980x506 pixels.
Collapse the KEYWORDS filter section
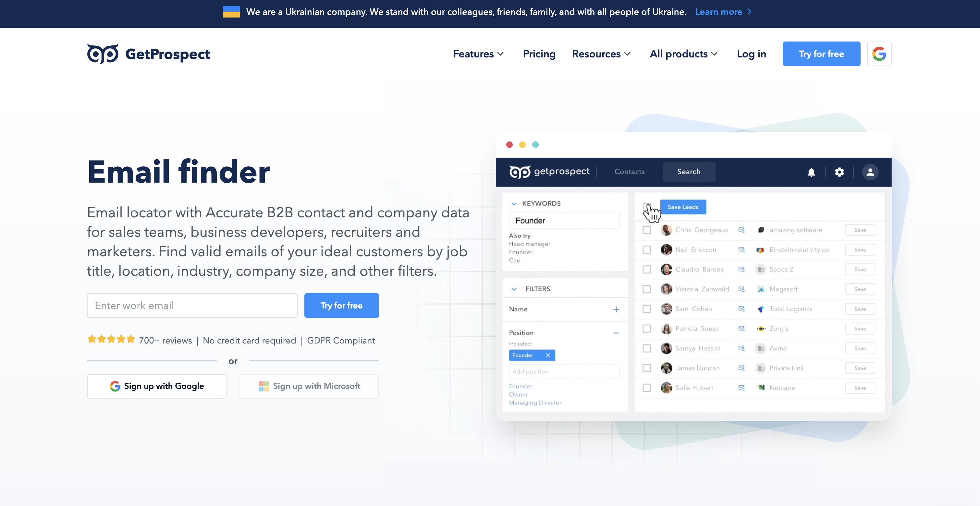click(x=513, y=203)
